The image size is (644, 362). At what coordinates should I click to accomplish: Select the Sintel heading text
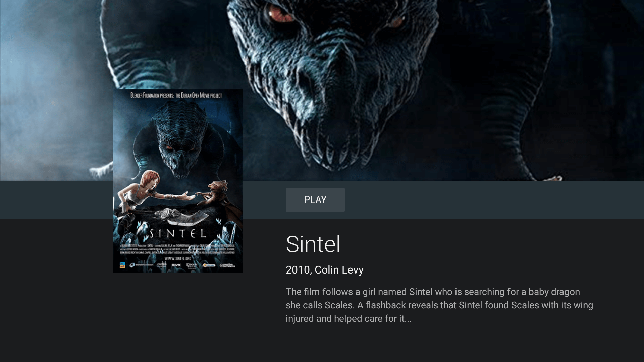coord(313,244)
